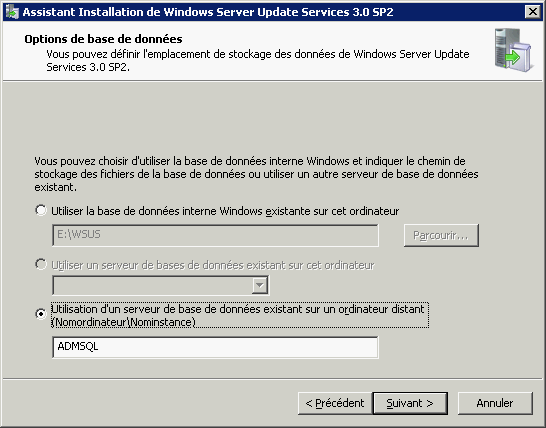The height and width of the screenshot is (428, 546).
Task: Continue with the Suivant button
Action: [410, 403]
